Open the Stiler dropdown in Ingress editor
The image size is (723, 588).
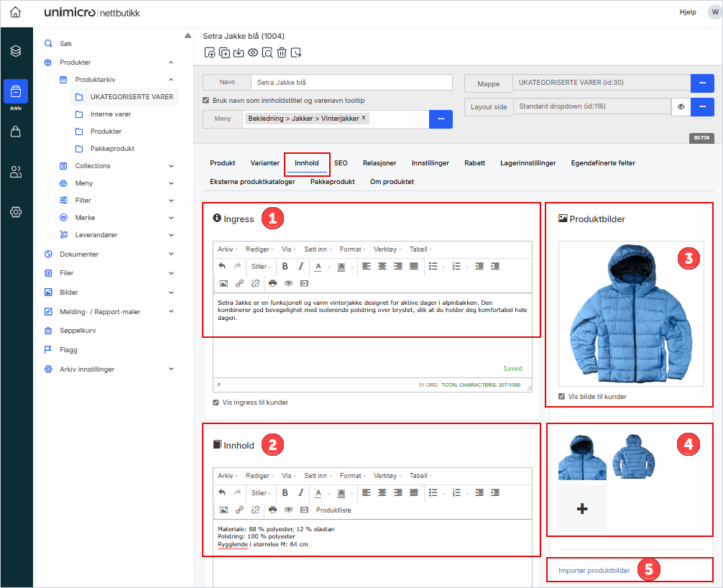(260, 267)
